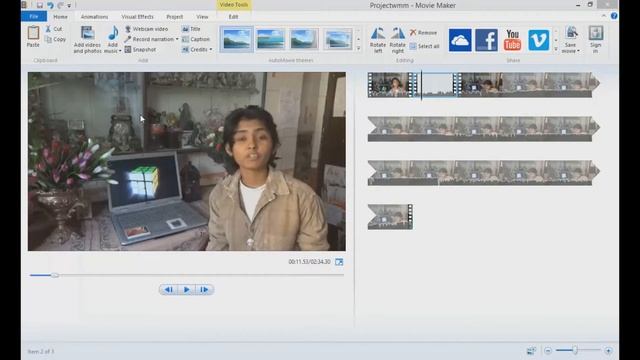
Task: Add Credits to the movie
Action: [x=195, y=49]
